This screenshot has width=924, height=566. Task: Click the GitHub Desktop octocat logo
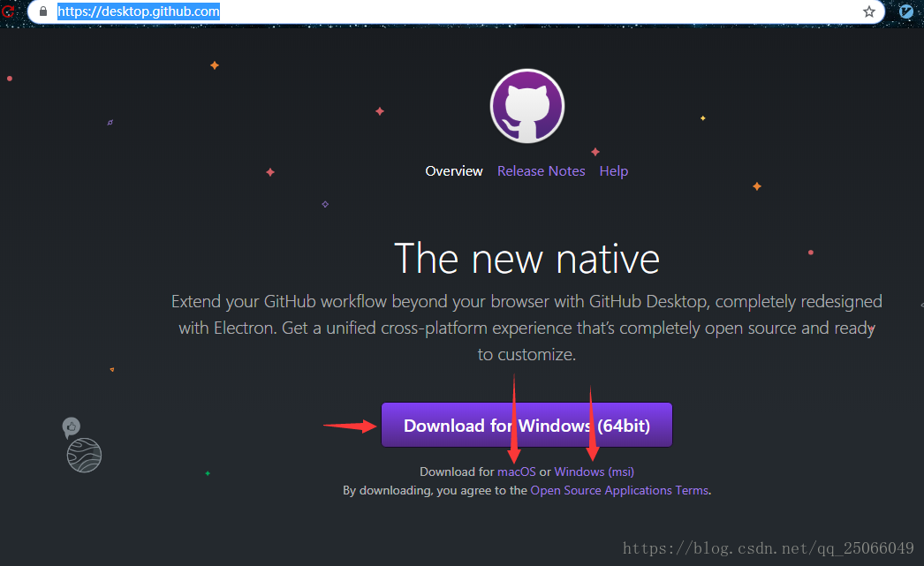(x=526, y=106)
